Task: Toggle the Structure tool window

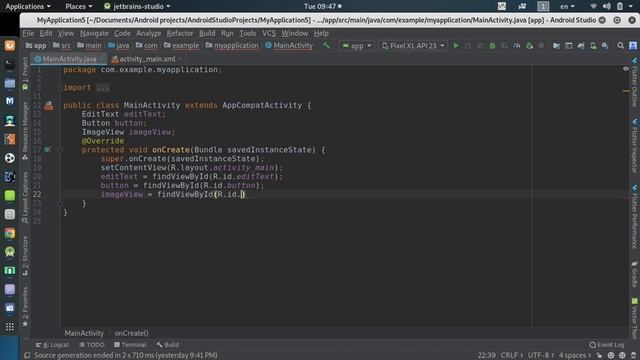Action: pyautogui.click(x=25, y=256)
